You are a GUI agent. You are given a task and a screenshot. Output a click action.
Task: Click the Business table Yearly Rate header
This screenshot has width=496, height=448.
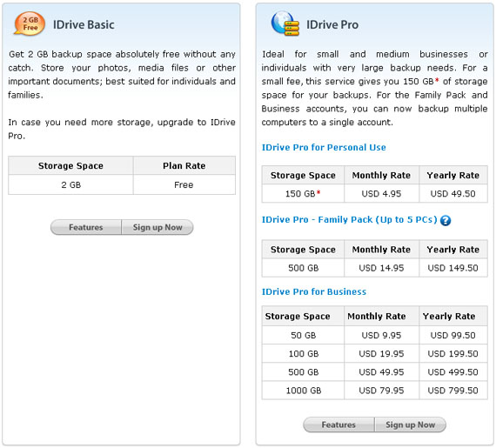click(453, 316)
